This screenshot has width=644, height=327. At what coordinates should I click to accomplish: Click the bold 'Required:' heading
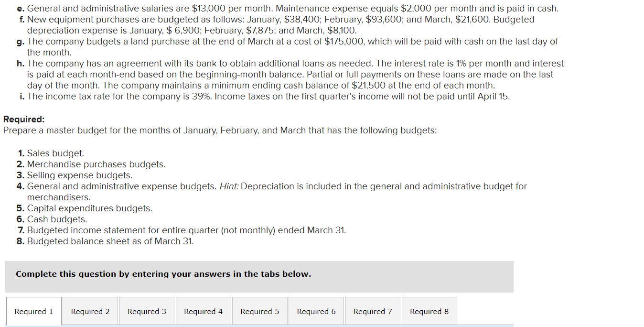(24, 120)
